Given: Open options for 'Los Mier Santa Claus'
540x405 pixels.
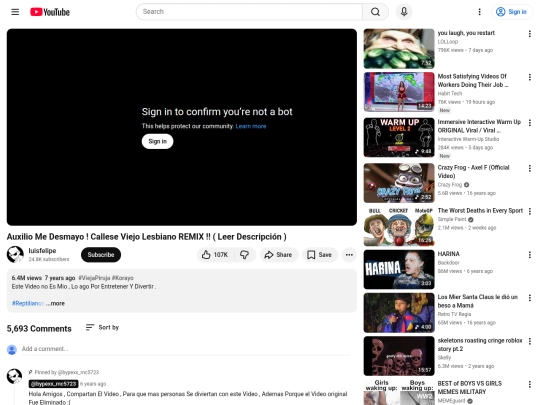Looking at the screenshot, I should click(530, 298).
